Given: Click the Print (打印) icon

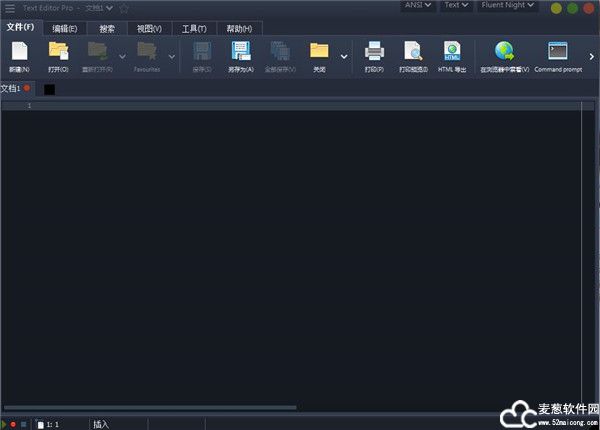Looking at the screenshot, I should pyautogui.click(x=374, y=51).
